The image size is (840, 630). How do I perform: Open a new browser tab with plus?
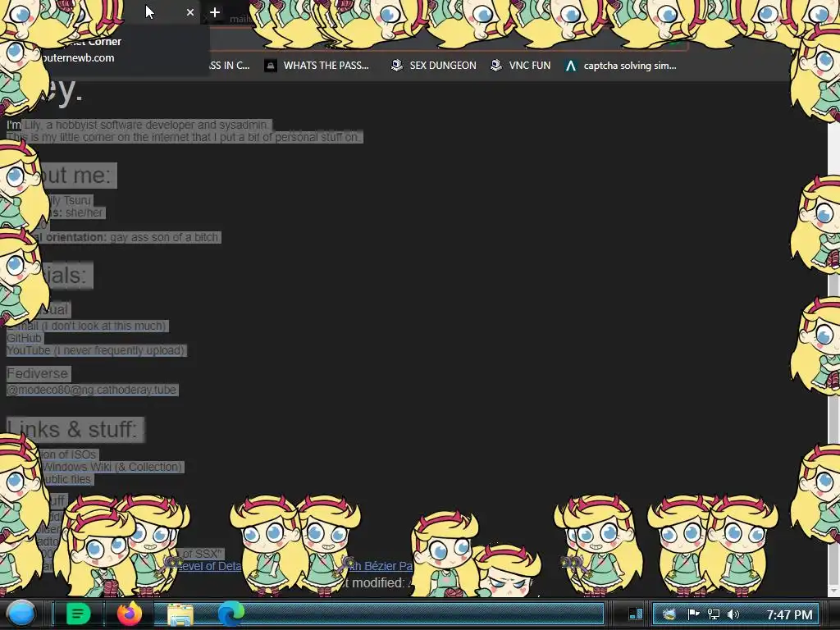coord(215,12)
